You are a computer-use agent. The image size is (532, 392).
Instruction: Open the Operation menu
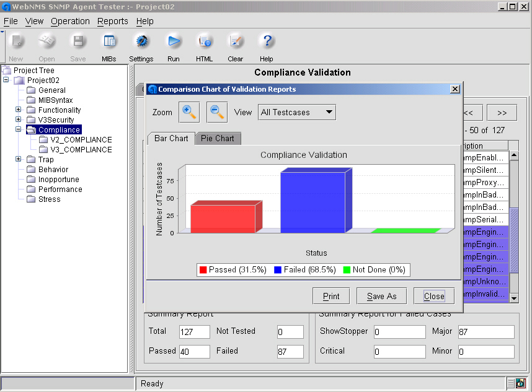pyautogui.click(x=70, y=21)
